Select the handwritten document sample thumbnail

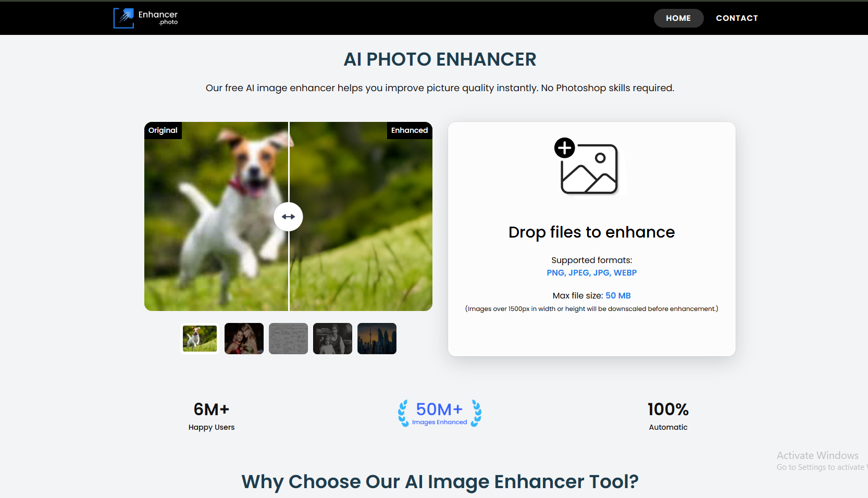pos(288,339)
